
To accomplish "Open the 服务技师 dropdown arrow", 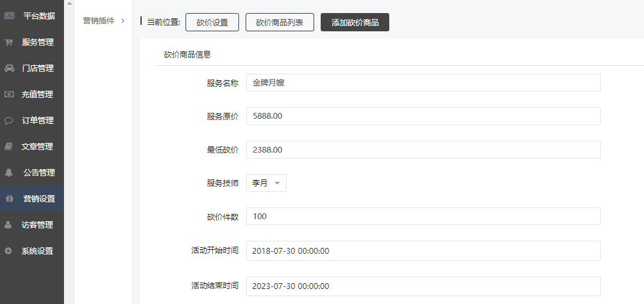I will pyautogui.click(x=277, y=183).
